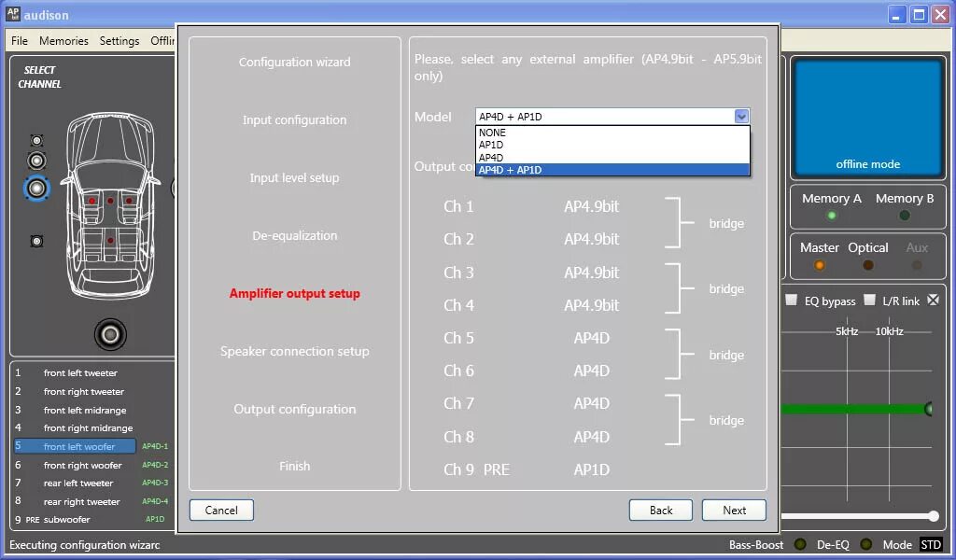Choose AP4D + AP1D in Model list

point(612,170)
